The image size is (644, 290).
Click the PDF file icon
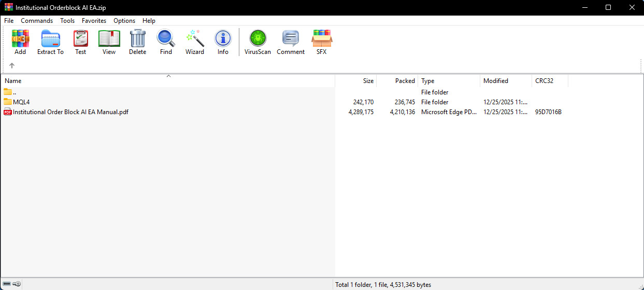tap(8, 112)
